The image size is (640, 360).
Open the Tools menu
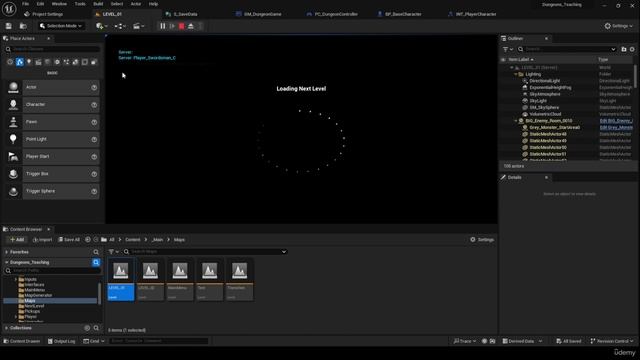pos(80,4)
